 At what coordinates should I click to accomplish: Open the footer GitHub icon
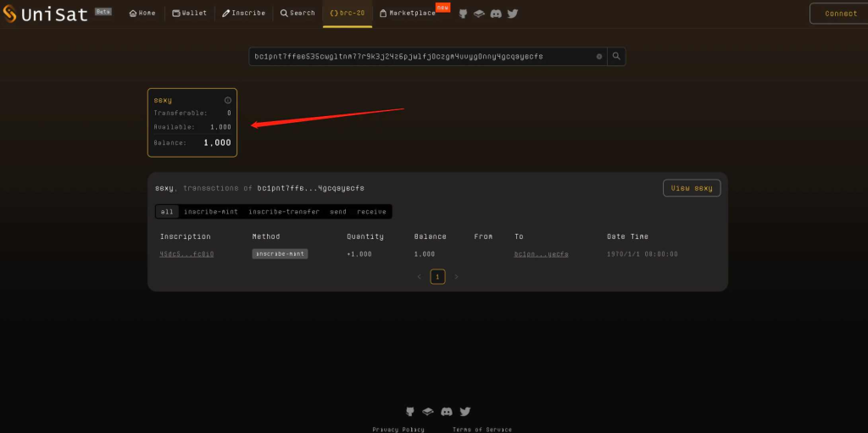410,412
